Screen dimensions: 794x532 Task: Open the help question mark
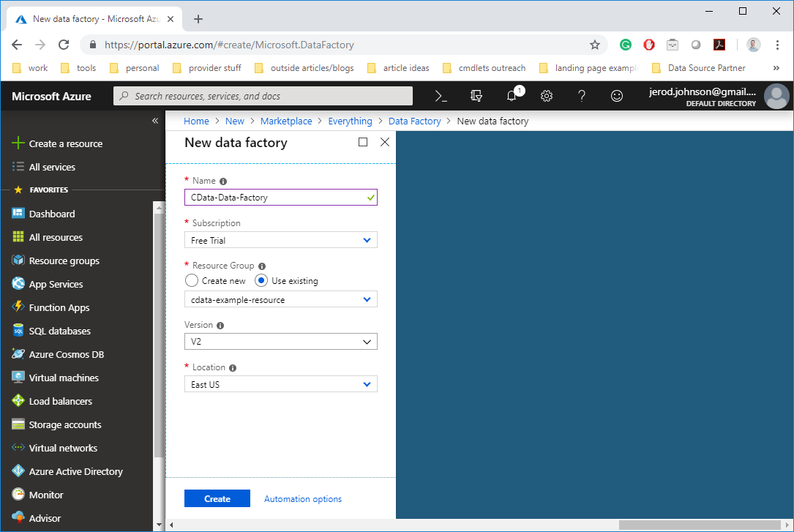[x=581, y=96]
